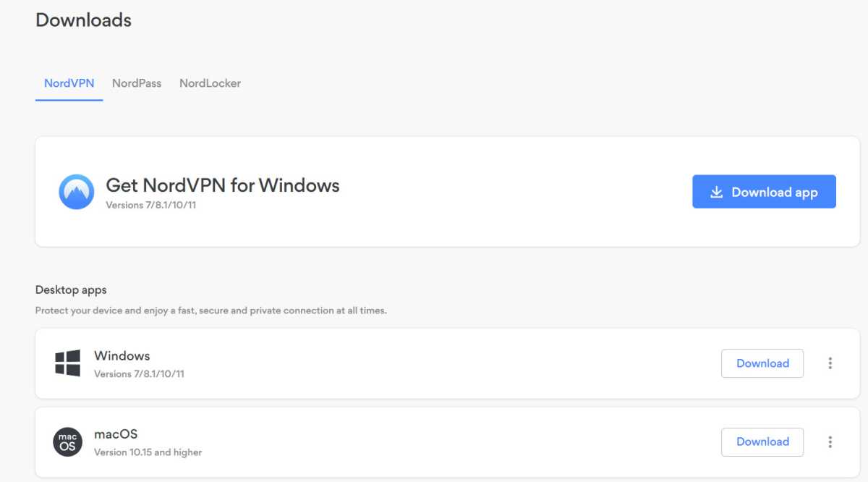Click the Protect your device description text

[x=210, y=310]
